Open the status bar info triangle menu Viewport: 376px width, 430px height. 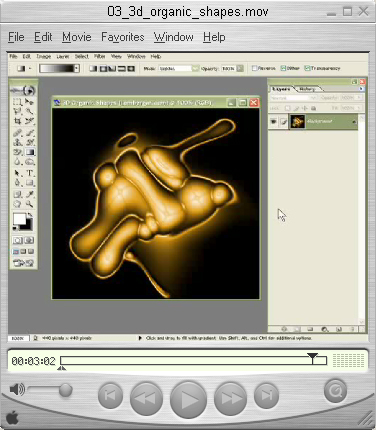click(140, 338)
